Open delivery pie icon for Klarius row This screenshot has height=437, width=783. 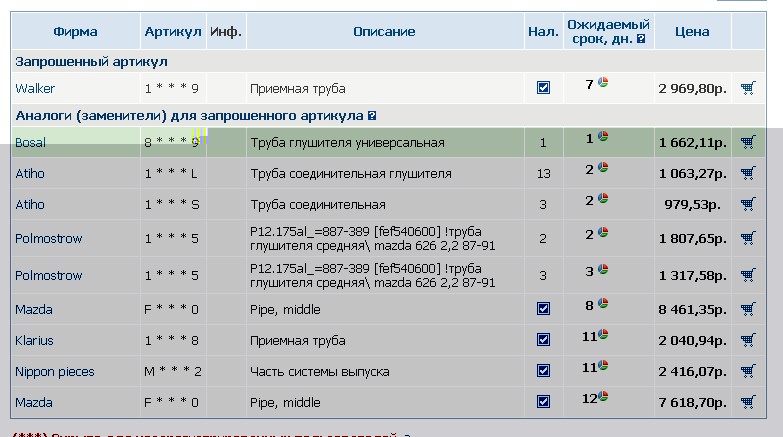click(603, 334)
